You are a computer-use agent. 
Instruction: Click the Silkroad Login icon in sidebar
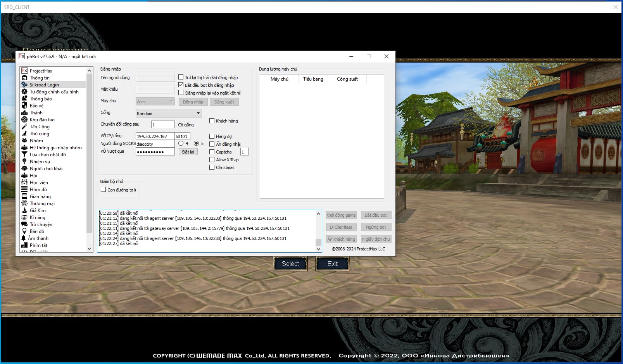tap(24, 85)
